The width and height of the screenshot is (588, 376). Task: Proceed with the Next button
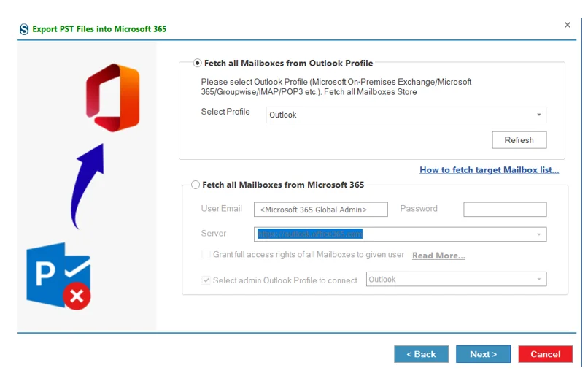pos(483,354)
